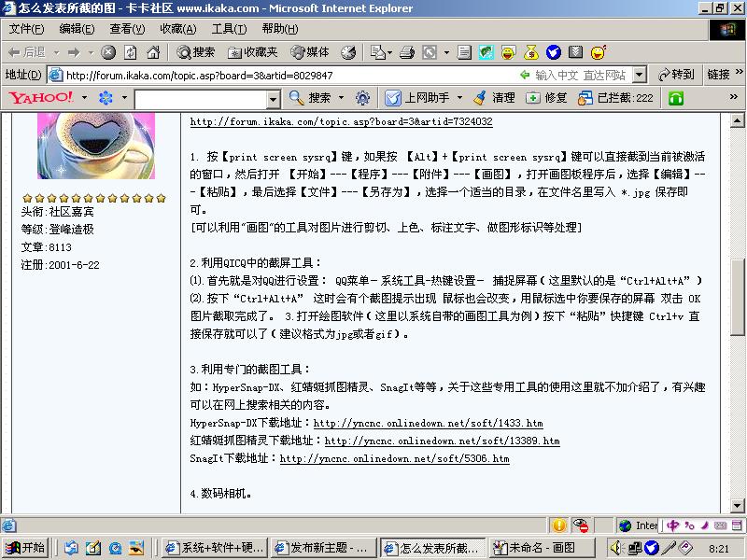Click the coffee cup heart avatar image

tap(96, 146)
